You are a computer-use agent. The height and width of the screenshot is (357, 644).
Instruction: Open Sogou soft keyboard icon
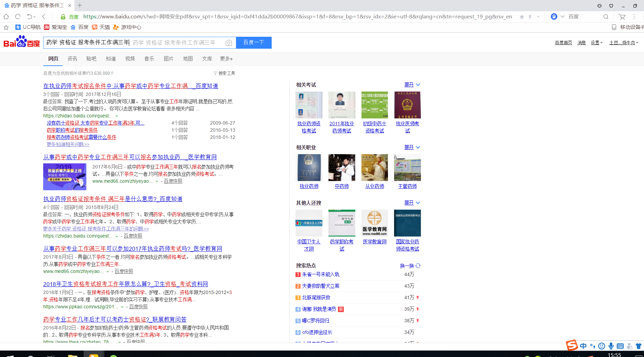click(x=620, y=346)
